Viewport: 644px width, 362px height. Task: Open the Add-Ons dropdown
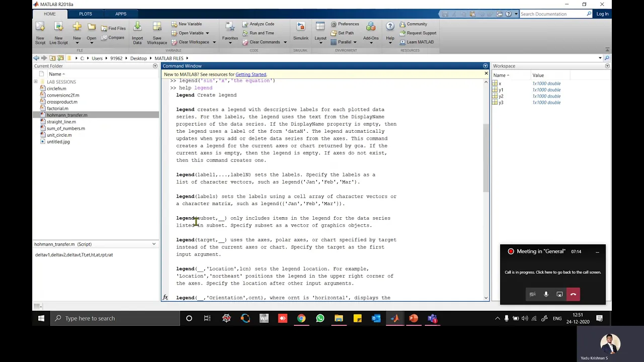371,43
